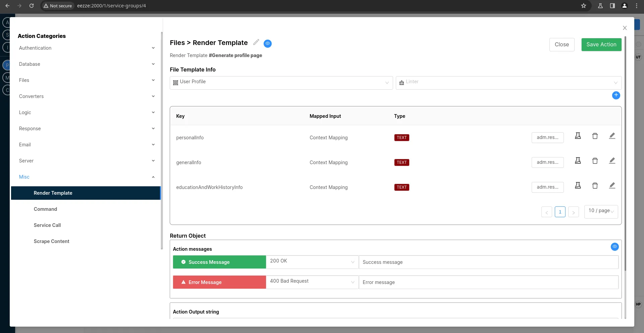
Task: Click the Save Action button
Action: coord(601,45)
